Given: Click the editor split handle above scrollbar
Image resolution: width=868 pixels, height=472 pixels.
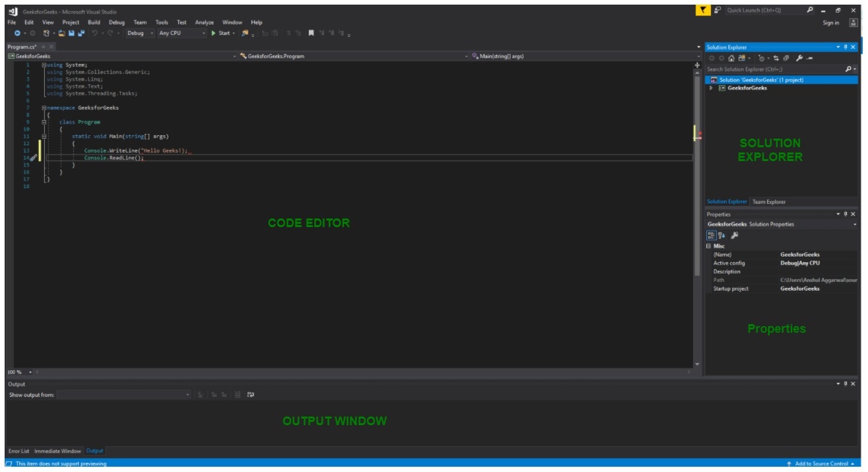Looking at the screenshot, I should [x=697, y=65].
